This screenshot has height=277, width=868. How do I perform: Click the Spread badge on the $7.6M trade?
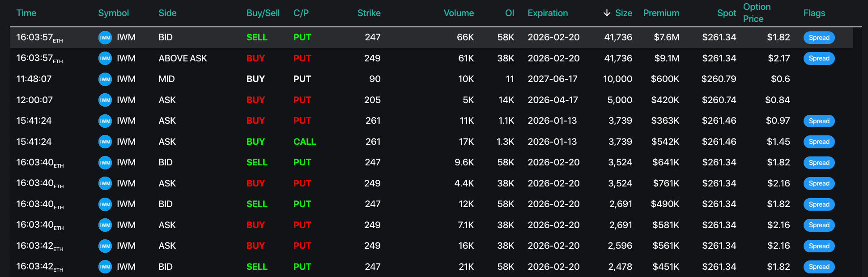[x=819, y=38]
